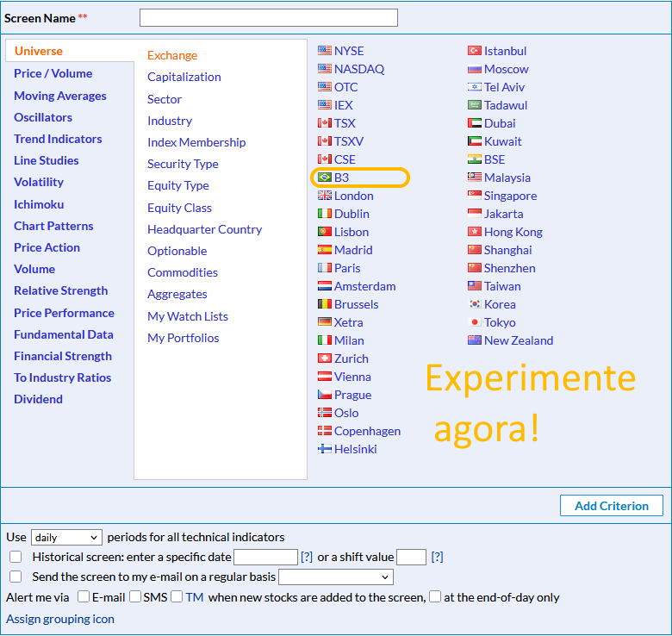Viewport: 672px width, 636px height.
Task: Click the Korean flag beside Korea
Action: coord(475,304)
